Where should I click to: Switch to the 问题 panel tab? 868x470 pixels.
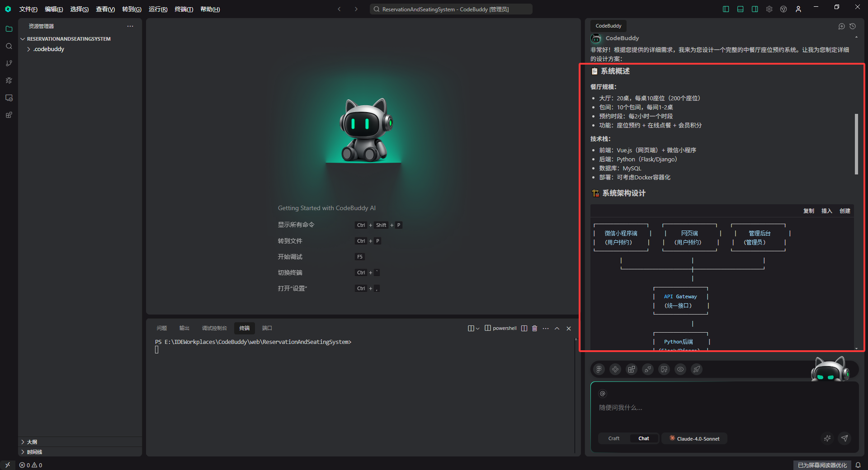pyautogui.click(x=162, y=328)
